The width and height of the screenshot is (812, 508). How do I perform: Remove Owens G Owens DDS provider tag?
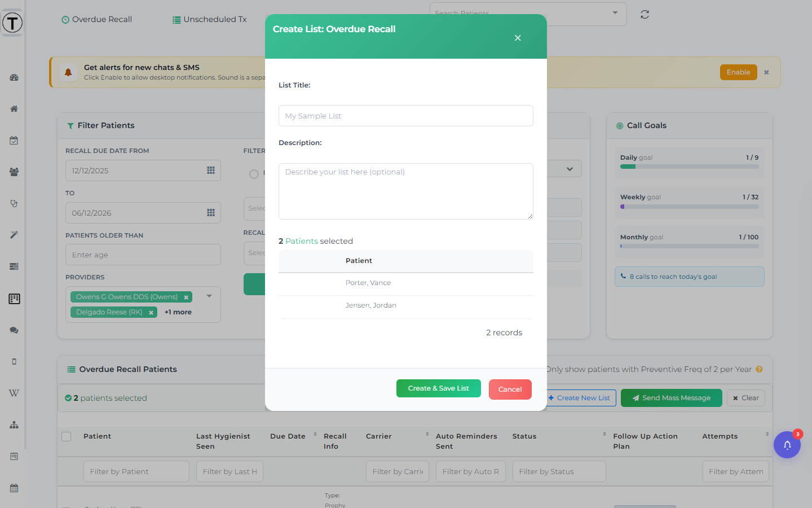(186, 297)
